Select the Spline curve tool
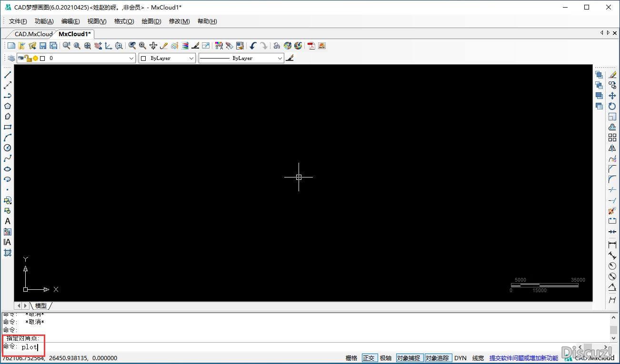Image resolution: width=620 pixels, height=364 pixels. (8, 158)
